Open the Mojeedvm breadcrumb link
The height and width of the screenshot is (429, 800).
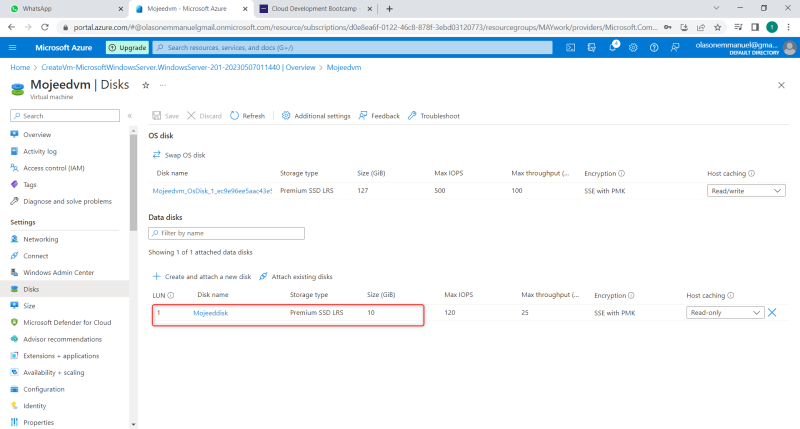point(344,67)
